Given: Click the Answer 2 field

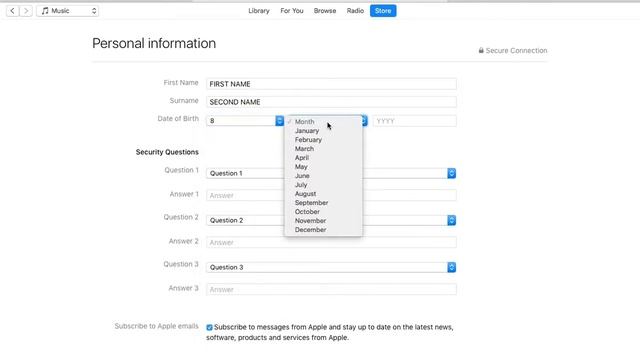Looking at the screenshot, I should tap(331, 242).
